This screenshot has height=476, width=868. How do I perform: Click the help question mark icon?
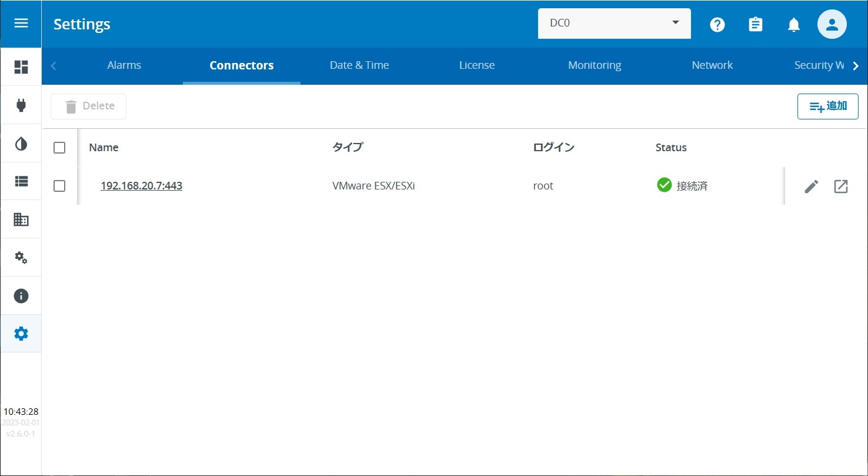tap(717, 24)
